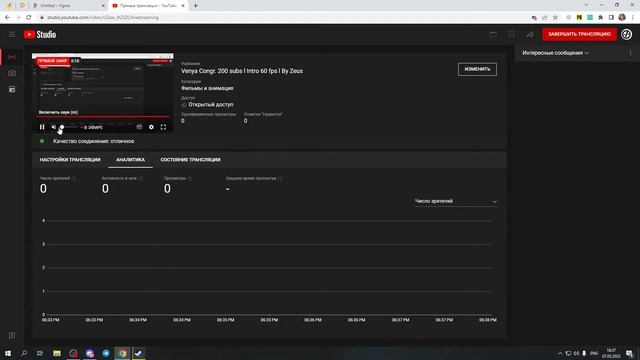The image size is (640, 360).
Task: Open a new browser tab
Action: (196, 6)
